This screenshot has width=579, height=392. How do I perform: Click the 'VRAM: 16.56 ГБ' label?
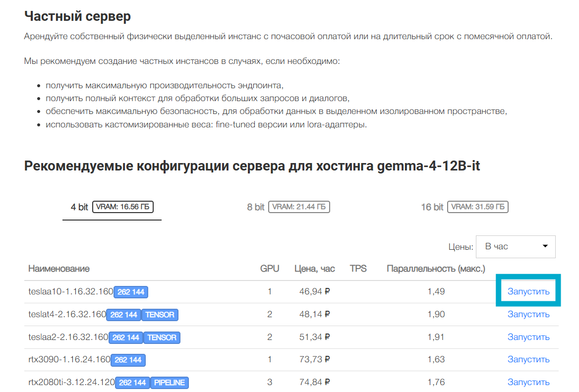[122, 207]
